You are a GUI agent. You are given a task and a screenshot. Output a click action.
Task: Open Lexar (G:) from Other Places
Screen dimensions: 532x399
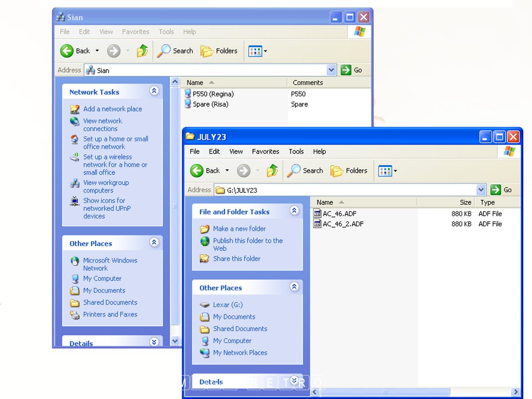tap(227, 305)
